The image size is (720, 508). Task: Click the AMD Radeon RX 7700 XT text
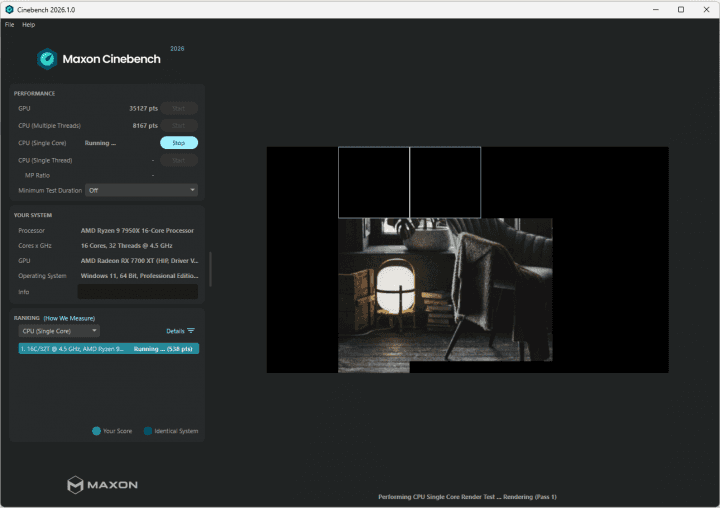[140, 260]
